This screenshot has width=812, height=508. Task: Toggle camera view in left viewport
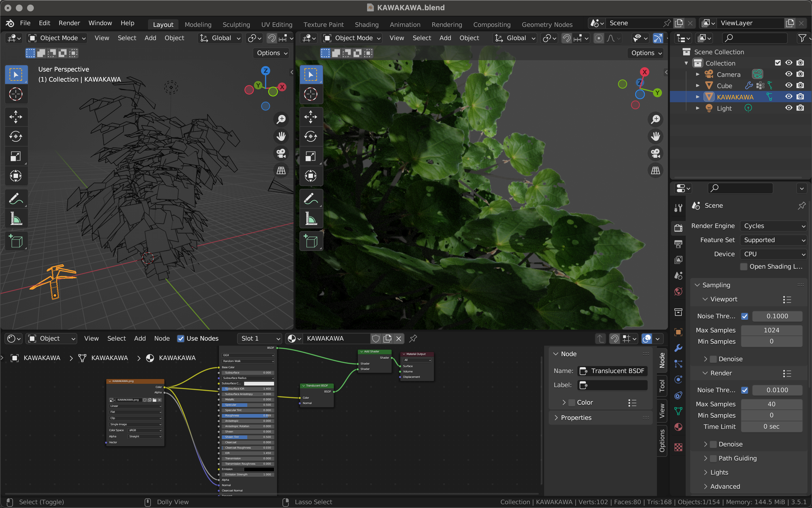pos(281,153)
